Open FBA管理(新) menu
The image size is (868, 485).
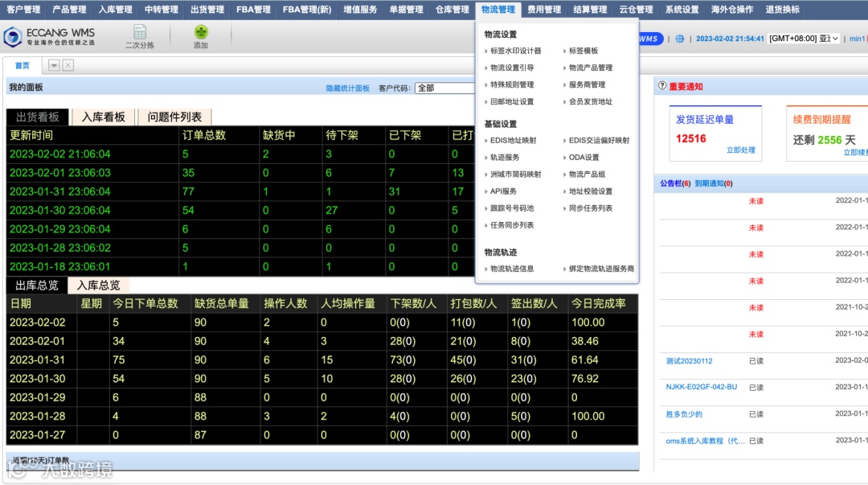pyautogui.click(x=307, y=10)
